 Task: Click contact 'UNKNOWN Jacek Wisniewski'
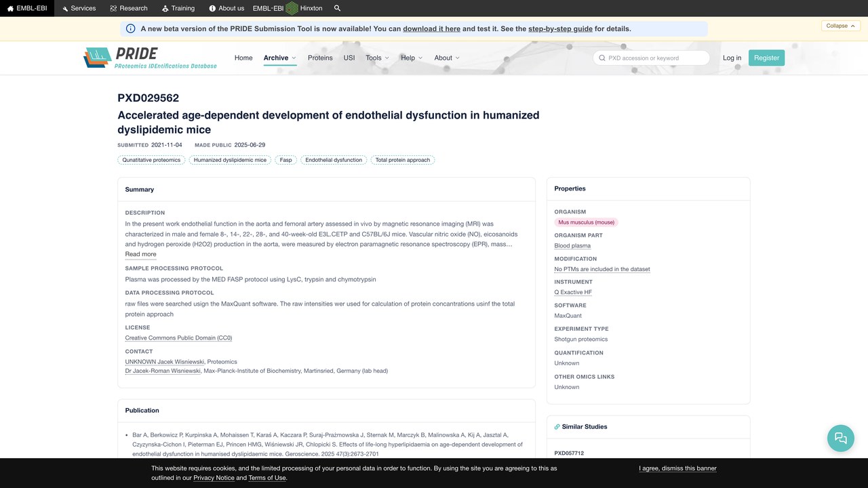(165, 362)
